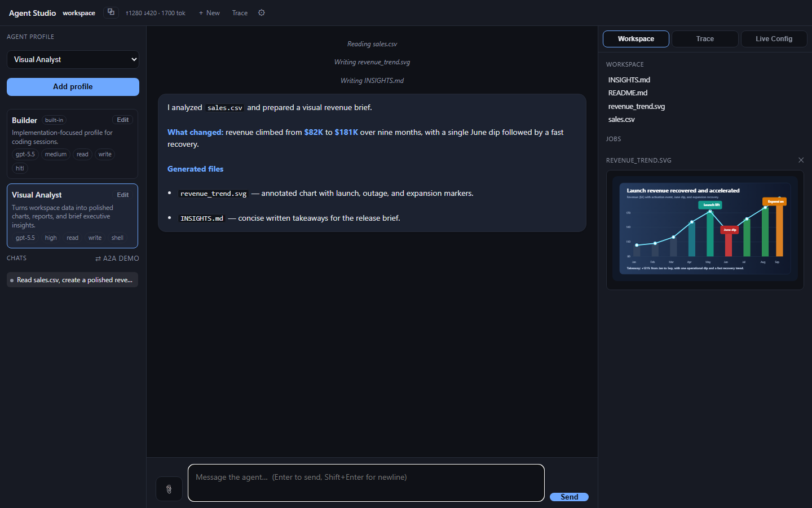This screenshot has width=812, height=508.
Task: Click the read tag on Visual Analyst
Action: 73,238
